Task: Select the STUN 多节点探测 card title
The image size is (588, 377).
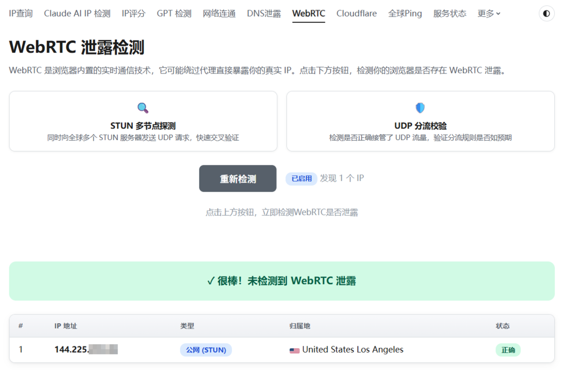Action: click(143, 126)
